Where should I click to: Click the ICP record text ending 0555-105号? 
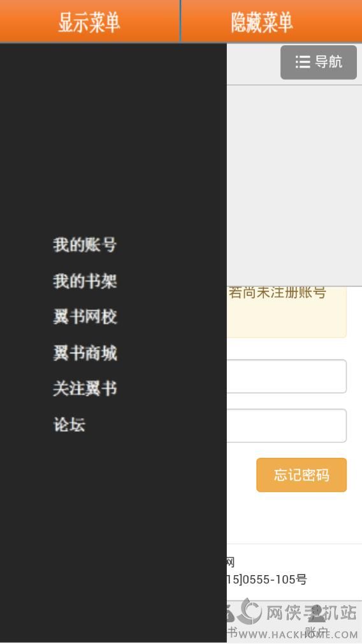point(267,580)
